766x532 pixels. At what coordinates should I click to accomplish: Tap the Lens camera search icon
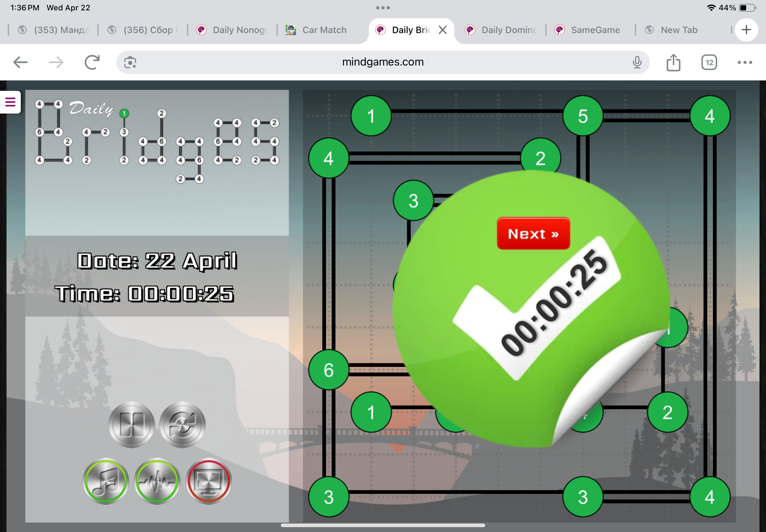[130, 62]
